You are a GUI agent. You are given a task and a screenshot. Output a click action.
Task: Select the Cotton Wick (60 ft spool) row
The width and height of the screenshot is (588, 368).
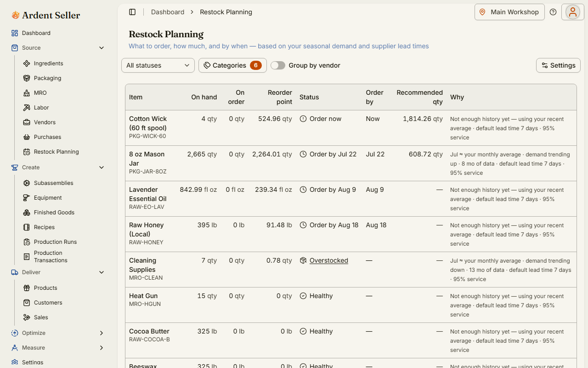tap(351, 128)
